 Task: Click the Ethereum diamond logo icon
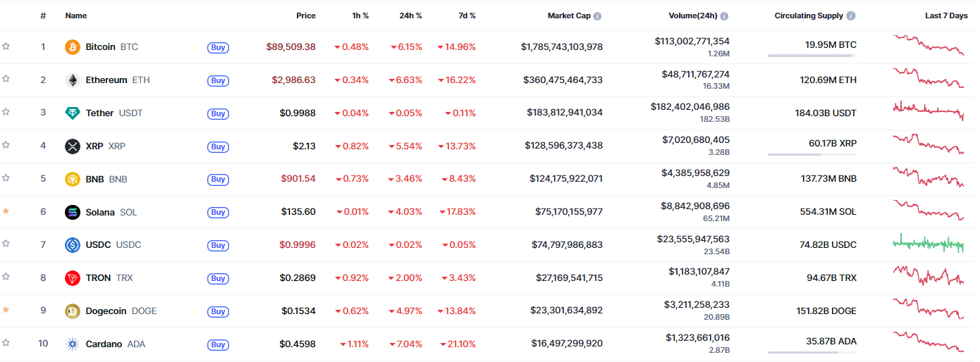(72, 80)
